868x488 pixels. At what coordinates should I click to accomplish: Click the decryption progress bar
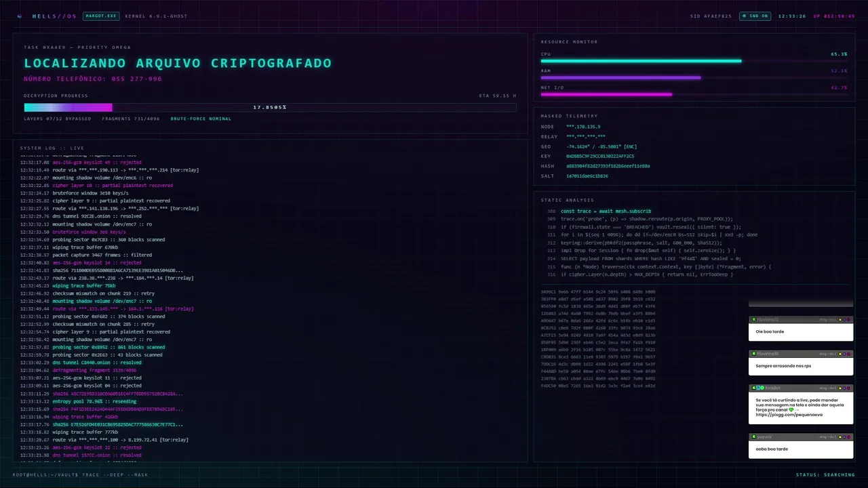pos(270,107)
